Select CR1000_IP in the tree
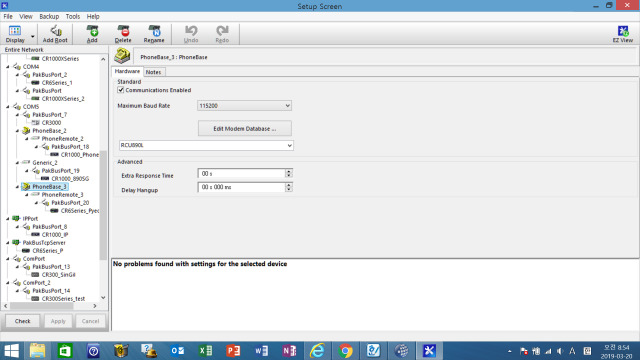The height and width of the screenshot is (360, 640). coord(55,235)
